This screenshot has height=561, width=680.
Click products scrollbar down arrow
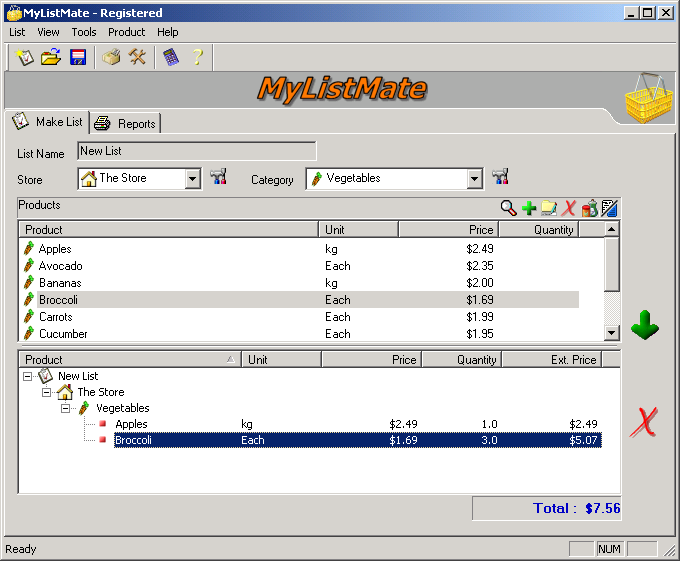(611, 333)
